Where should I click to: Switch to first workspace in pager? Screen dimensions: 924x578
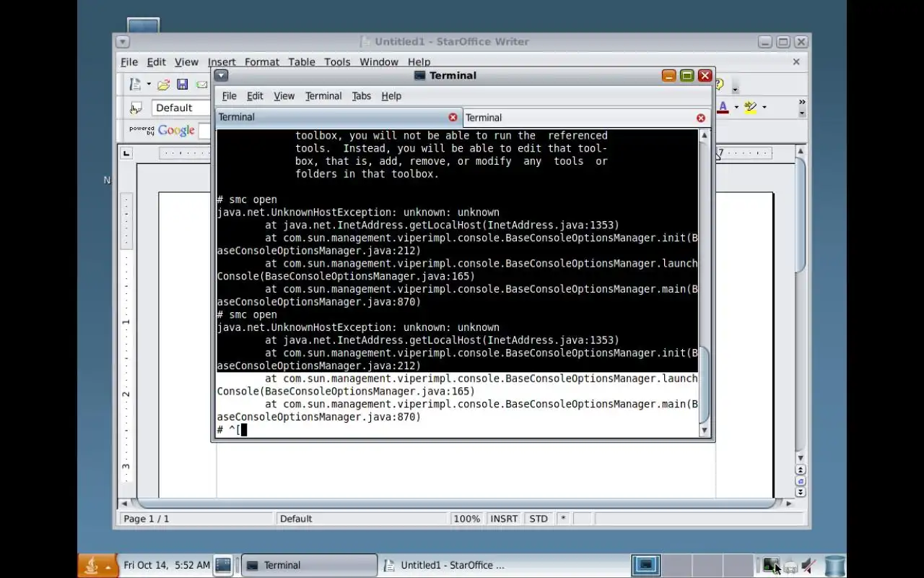click(646, 566)
